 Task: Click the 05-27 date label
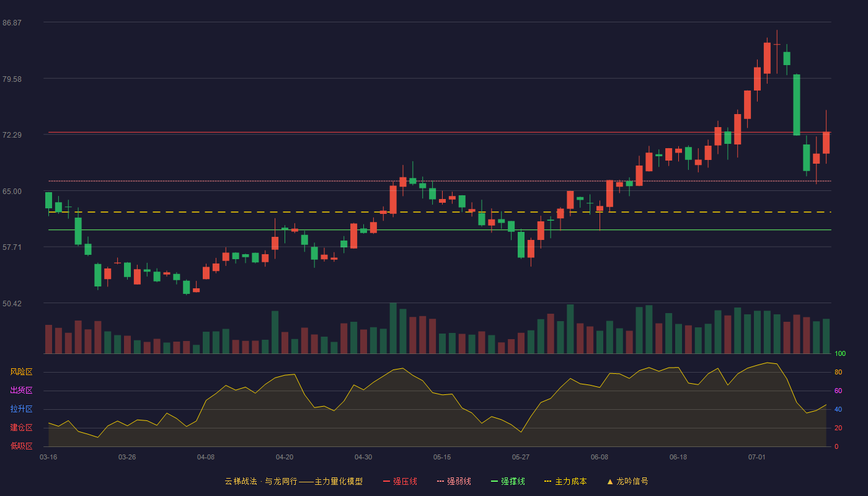tap(521, 457)
